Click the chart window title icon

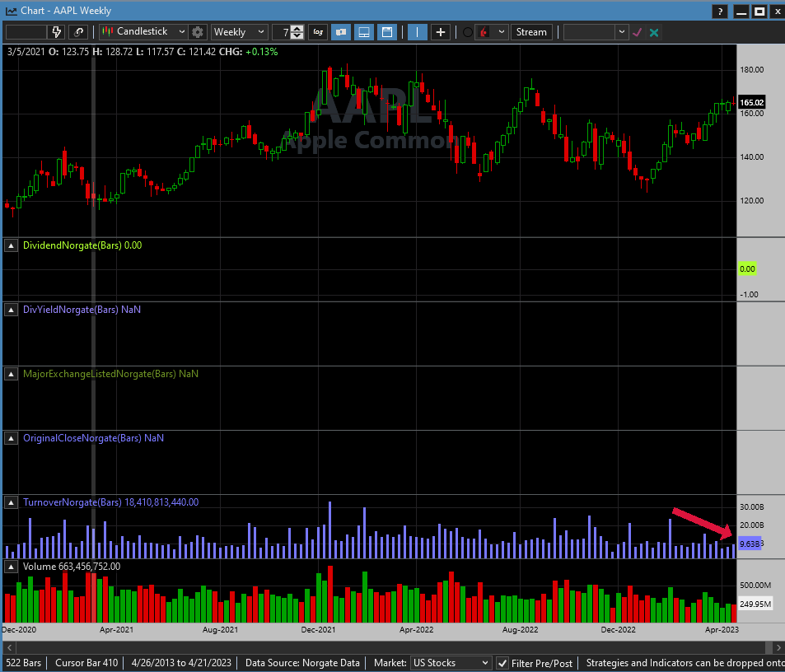point(11,11)
